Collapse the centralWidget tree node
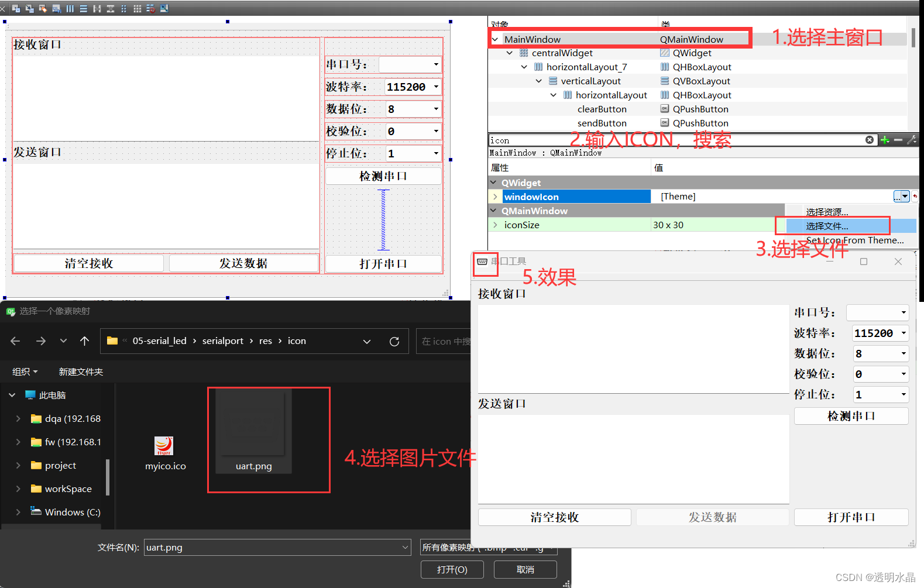 click(510, 53)
